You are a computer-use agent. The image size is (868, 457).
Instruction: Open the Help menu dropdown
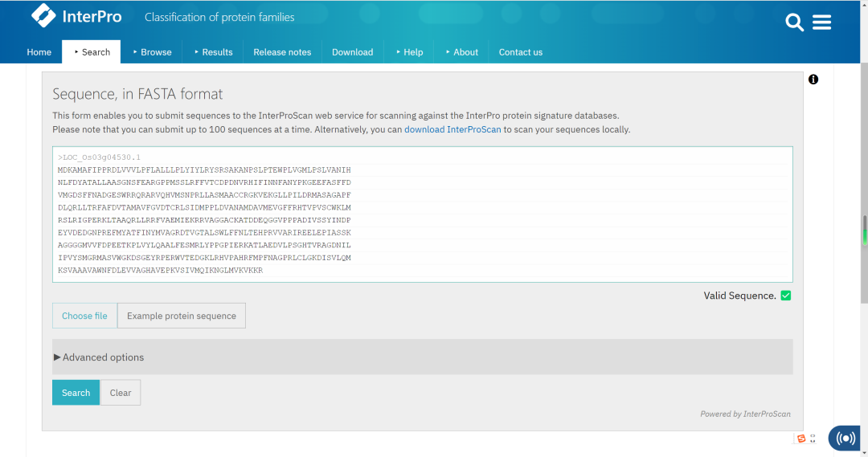[410, 52]
